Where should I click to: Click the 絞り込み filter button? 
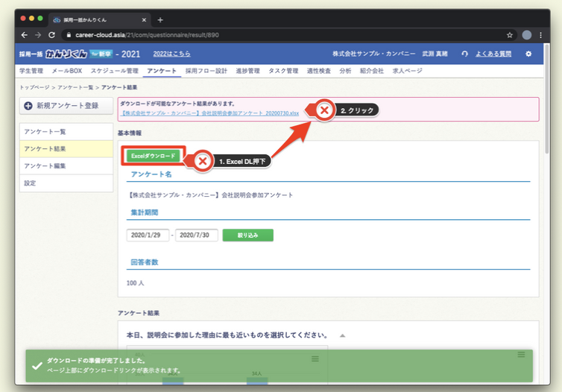pyautogui.click(x=247, y=235)
